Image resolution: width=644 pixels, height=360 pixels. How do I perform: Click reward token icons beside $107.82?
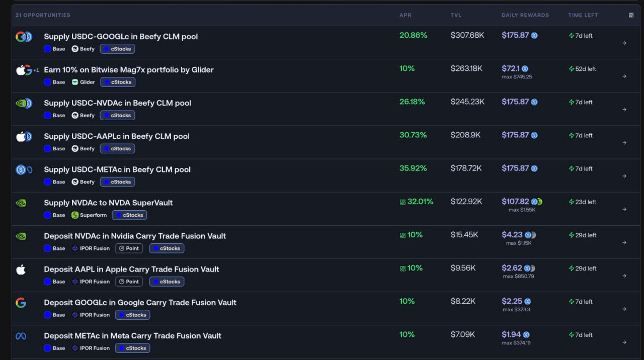tap(536, 202)
